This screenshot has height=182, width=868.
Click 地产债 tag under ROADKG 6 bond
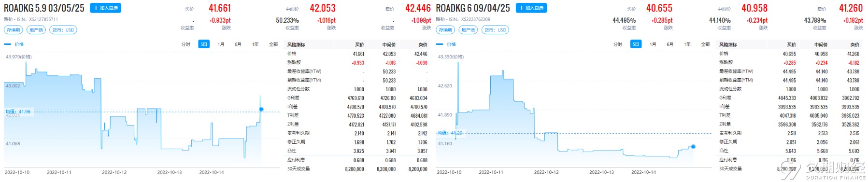pos(468,30)
